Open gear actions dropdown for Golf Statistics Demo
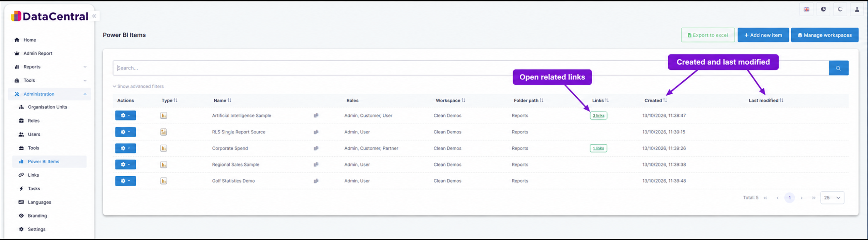868x240 pixels. pyautogui.click(x=125, y=181)
